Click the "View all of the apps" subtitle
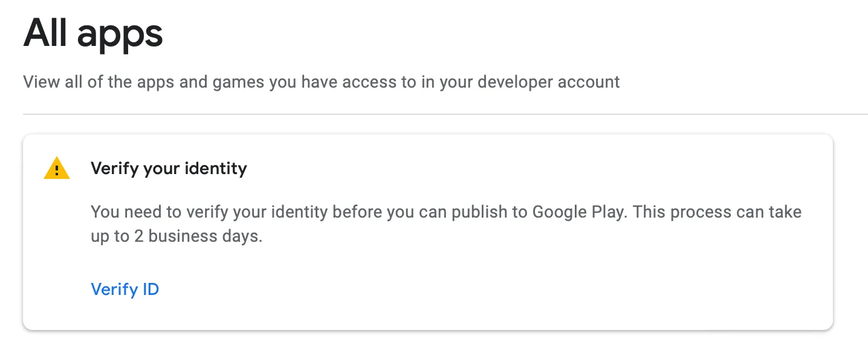The width and height of the screenshot is (868, 353). (321, 82)
